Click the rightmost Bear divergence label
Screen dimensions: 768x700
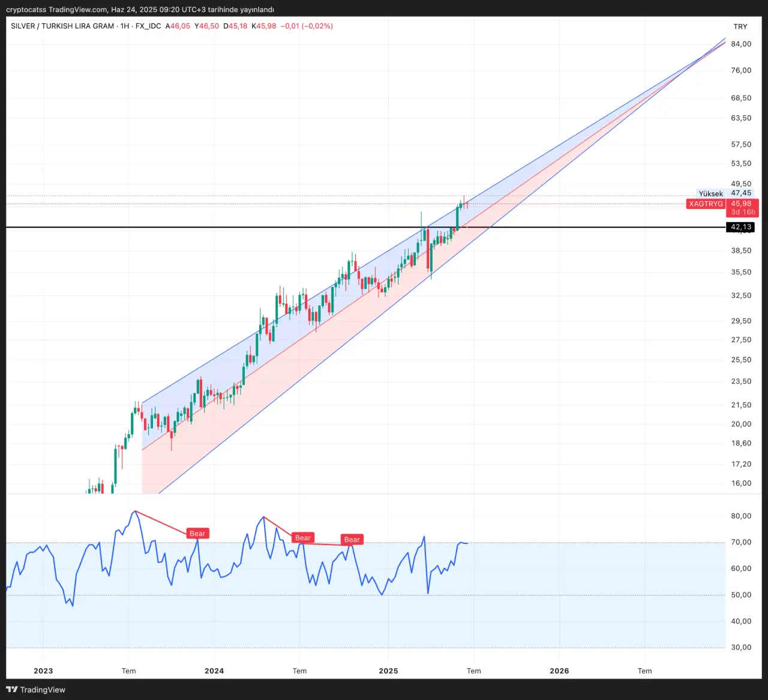[x=352, y=540]
